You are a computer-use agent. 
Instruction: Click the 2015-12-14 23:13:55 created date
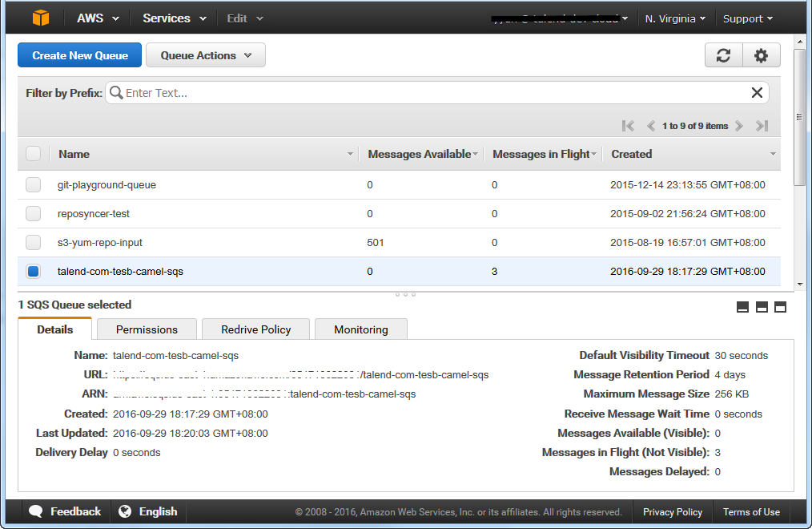(x=687, y=185)
